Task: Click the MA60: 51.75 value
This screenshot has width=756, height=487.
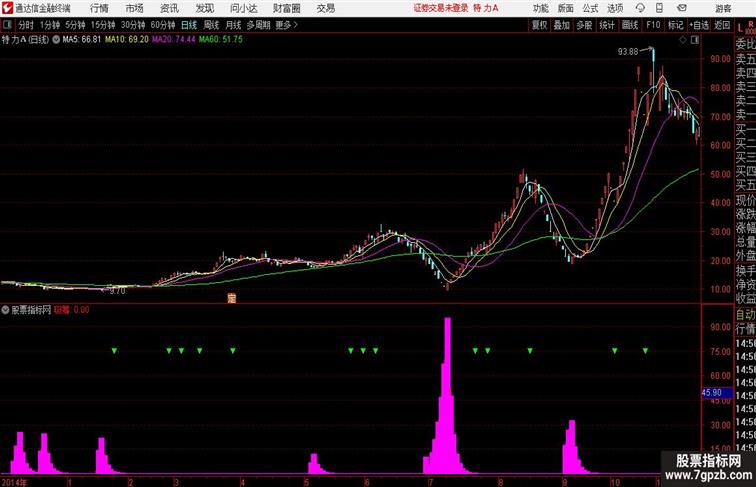Action: [x=221, y=40]
